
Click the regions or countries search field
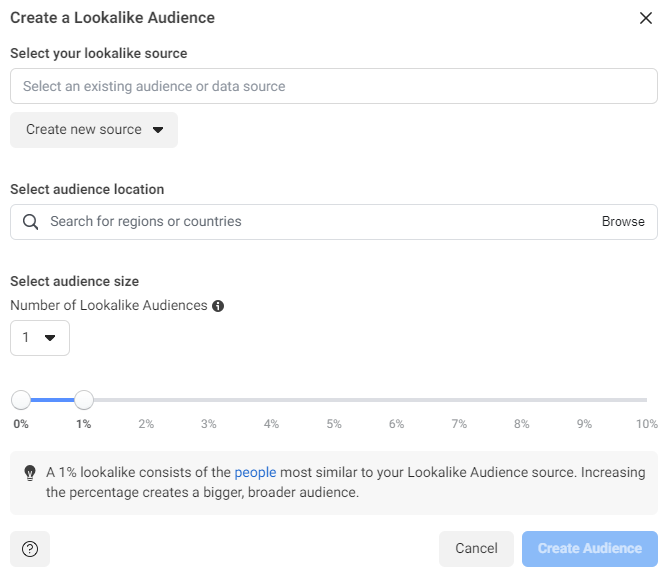(x=320, y=222)
